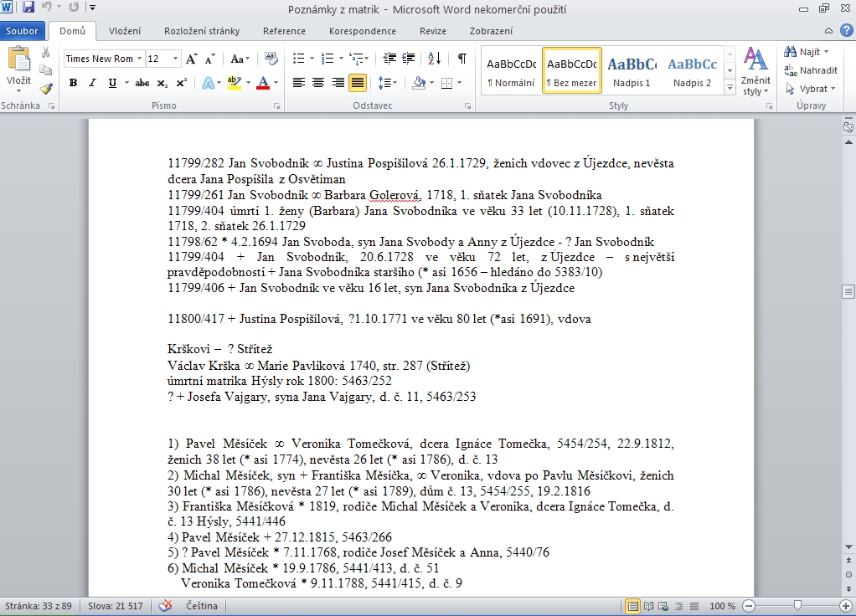Toggle show paragraph marks button
This screenshot has width=856, height=616.
click(x=462, y=59)
